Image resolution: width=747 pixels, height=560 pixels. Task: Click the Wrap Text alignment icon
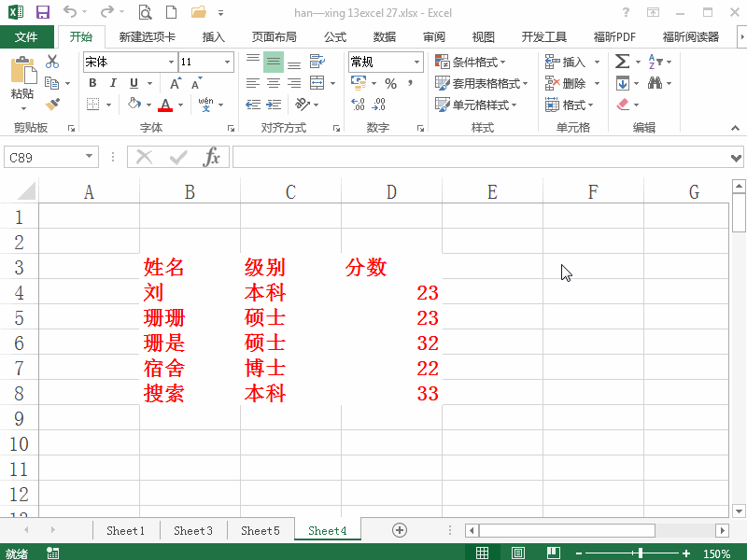317,60
